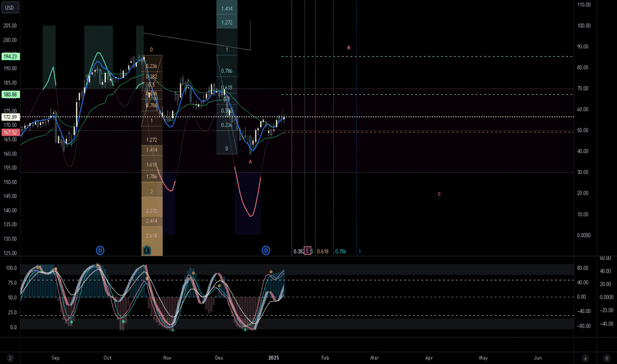Open the pink upcoming earnings E marker
Viewport: 617px width, 364px height.
pyautogui.click(x=307, y=251)
